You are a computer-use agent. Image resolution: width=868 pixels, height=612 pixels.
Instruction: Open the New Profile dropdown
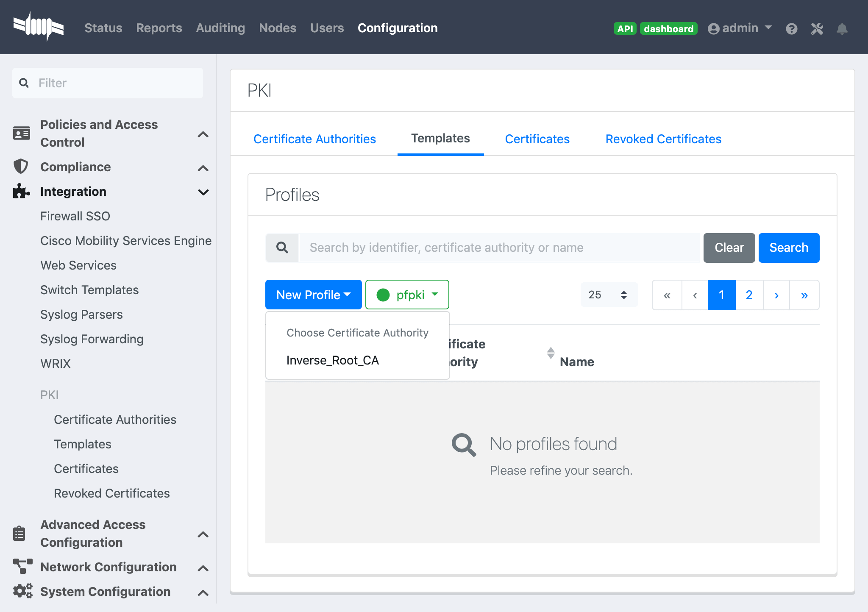(313, 295)
